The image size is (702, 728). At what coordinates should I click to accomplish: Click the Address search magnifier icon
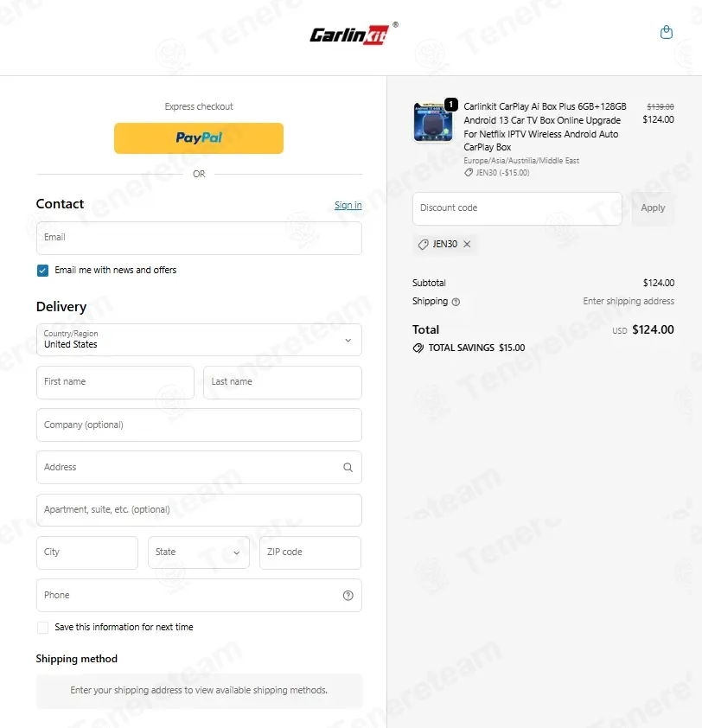[348, 467]
